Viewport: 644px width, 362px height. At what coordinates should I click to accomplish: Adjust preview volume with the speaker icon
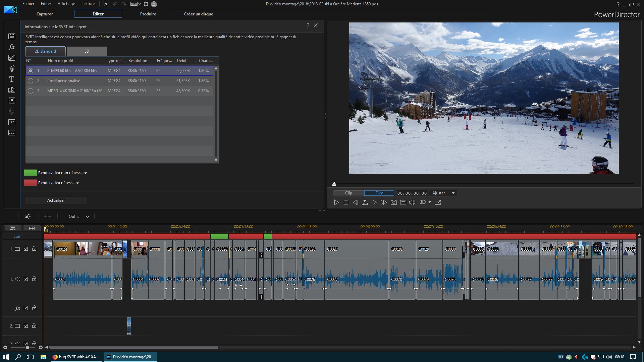[412, 202]
